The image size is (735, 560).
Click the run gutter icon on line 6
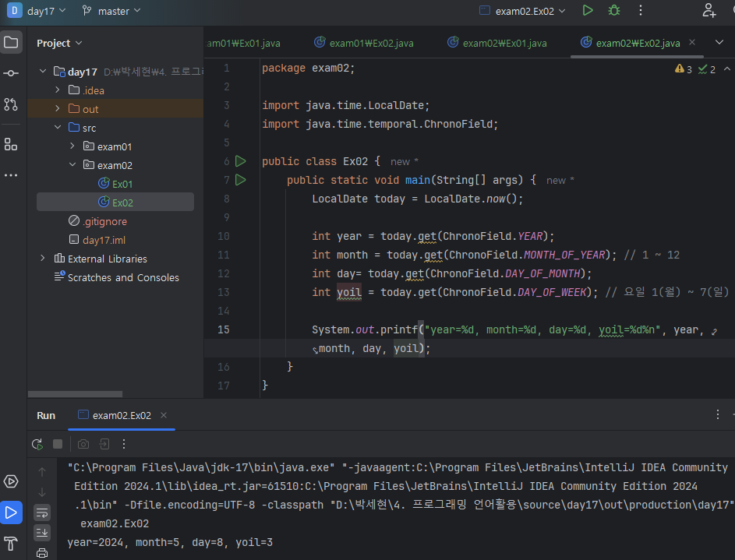point(241,161)
